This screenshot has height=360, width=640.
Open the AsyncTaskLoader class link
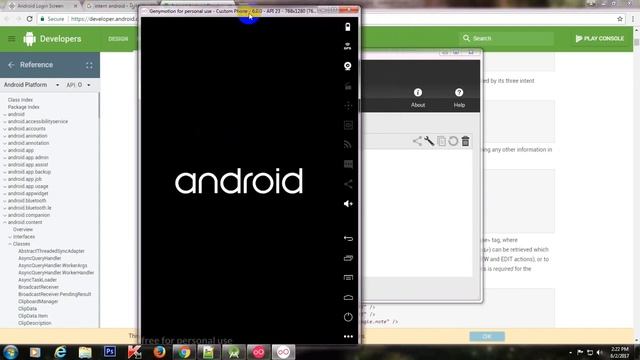point(38,280)
